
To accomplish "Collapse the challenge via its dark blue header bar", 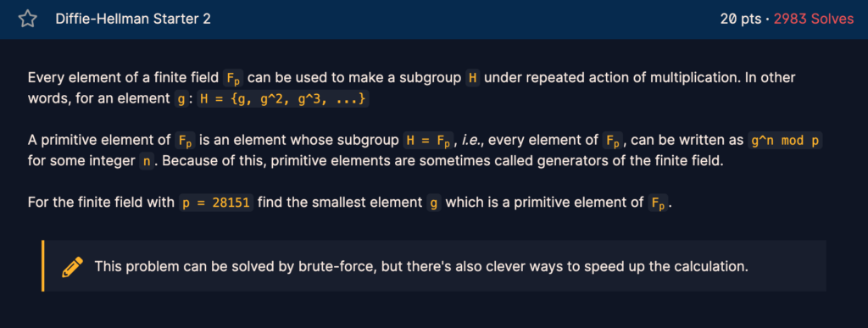I will tap(434, 19).
